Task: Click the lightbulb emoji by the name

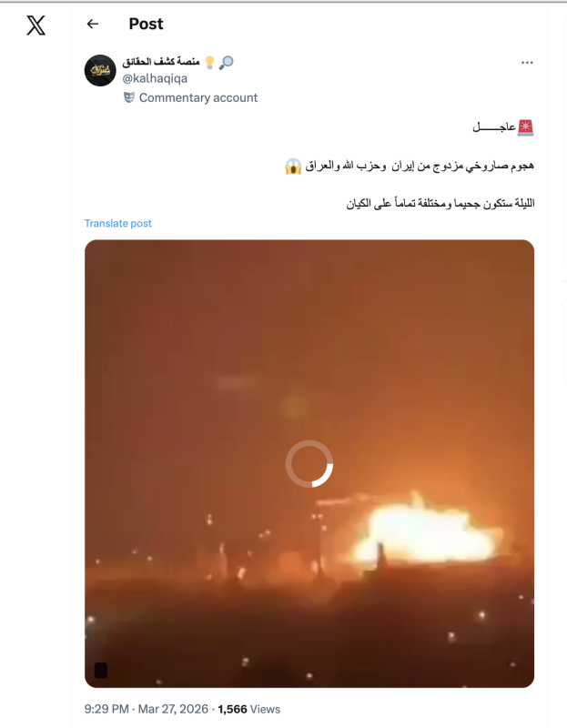Action: point(210,62)
